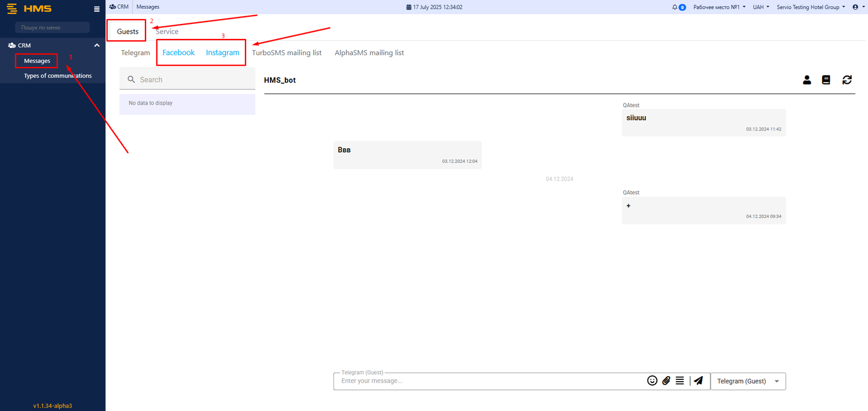Switch to the Facebook messaging tab

178,53
